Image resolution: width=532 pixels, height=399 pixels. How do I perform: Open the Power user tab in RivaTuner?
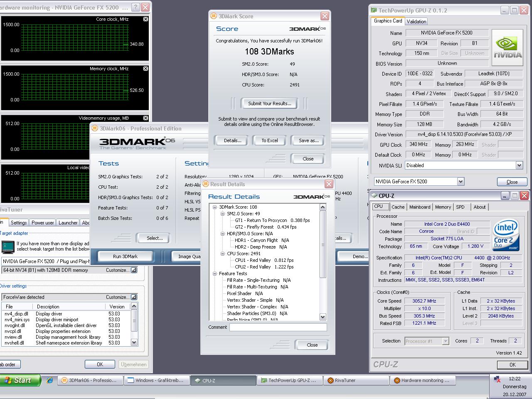pyautogui.click(x=43, y=223)
